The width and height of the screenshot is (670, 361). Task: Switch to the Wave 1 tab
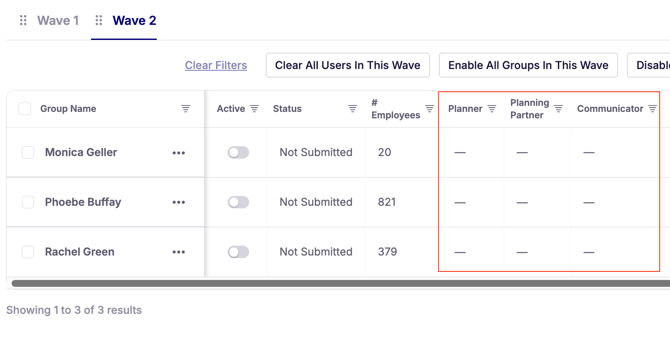pyautogui.click(x=58, y=21)
